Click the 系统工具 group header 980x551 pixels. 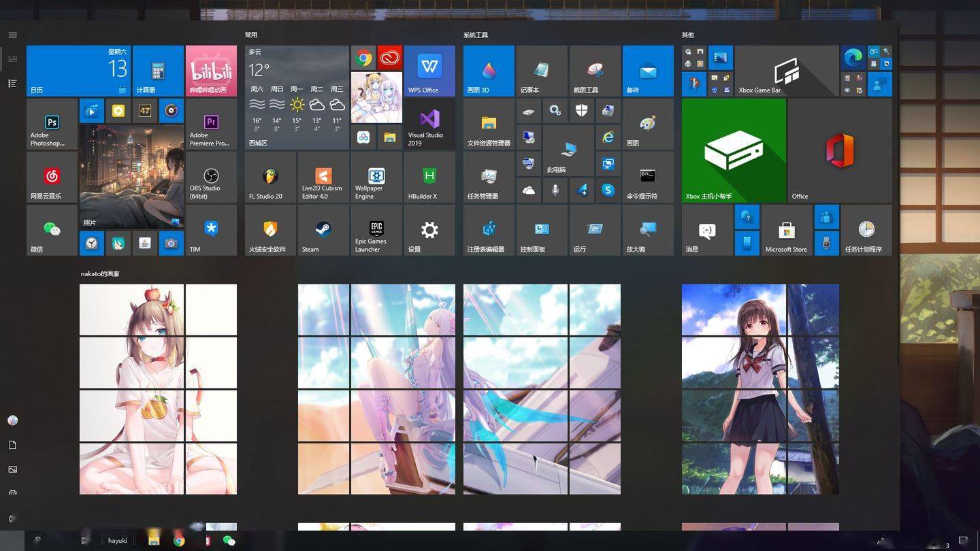[476, 35]
